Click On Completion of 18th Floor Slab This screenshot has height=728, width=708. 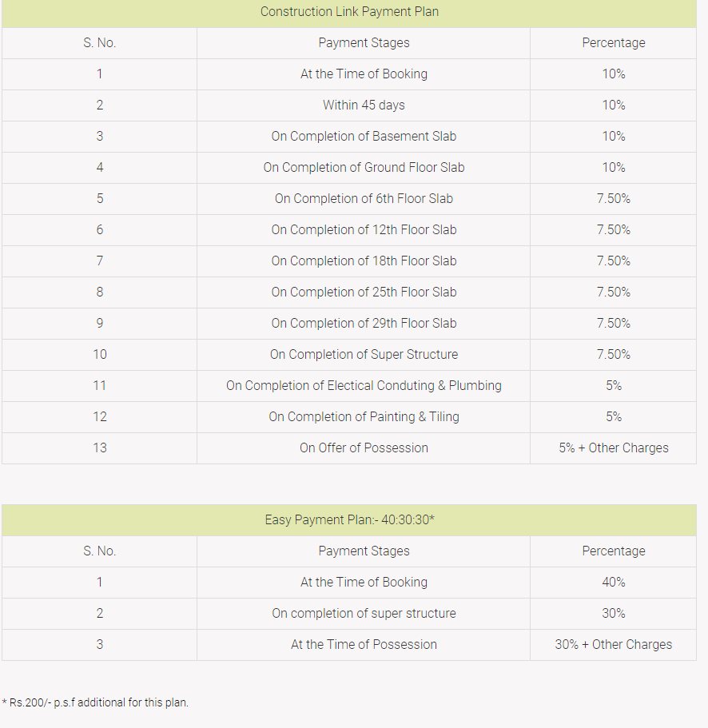tap(364, 261)
